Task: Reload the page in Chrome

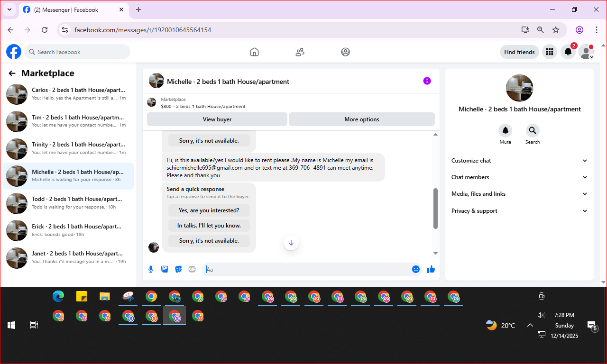Action: point(45,30)
